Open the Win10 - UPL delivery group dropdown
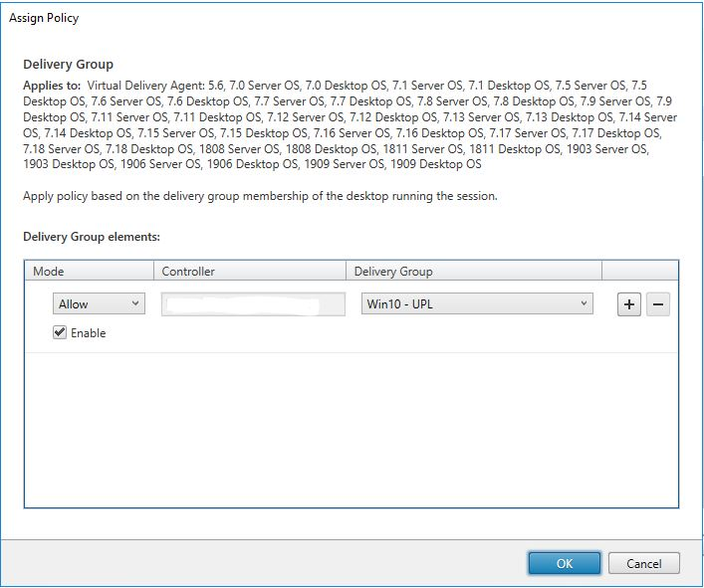 pyautogui.click(x=477, y=303)
